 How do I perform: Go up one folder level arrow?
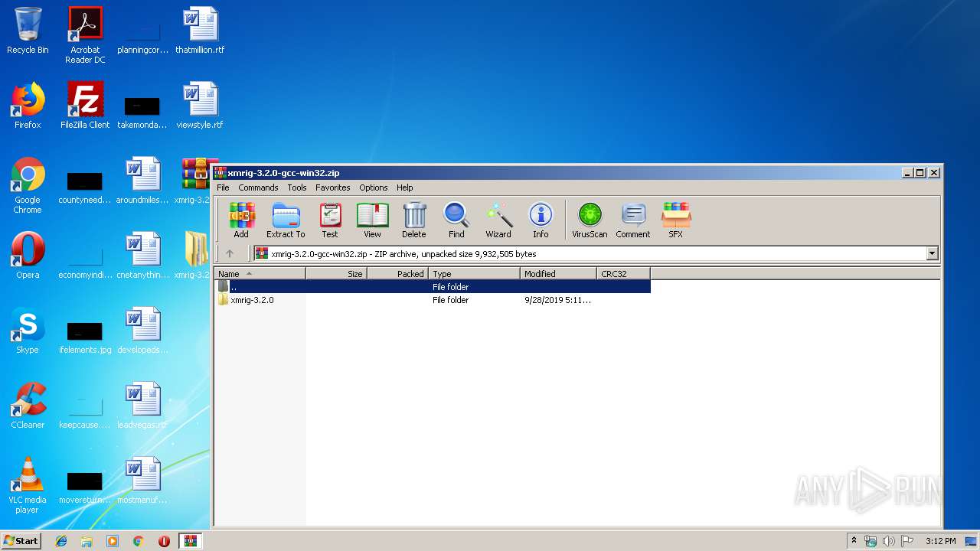coord(230,253)
